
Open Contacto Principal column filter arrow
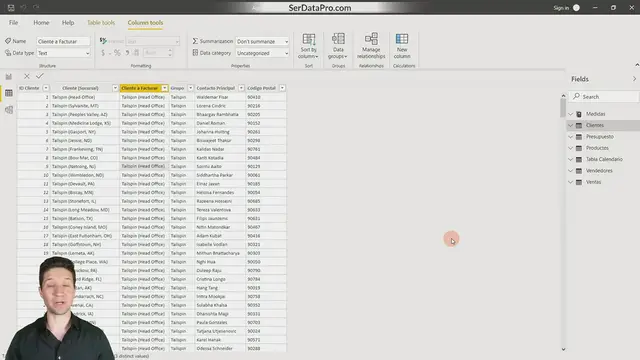pos(241,88)
